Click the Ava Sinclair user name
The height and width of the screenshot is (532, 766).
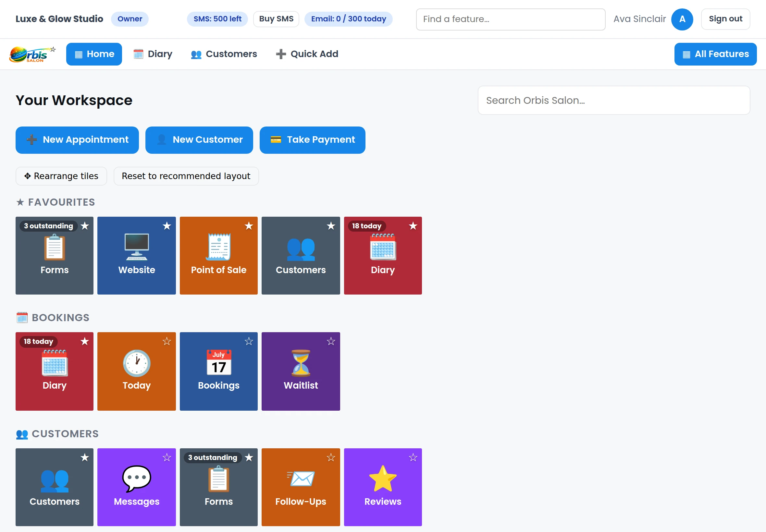(640, 19)
